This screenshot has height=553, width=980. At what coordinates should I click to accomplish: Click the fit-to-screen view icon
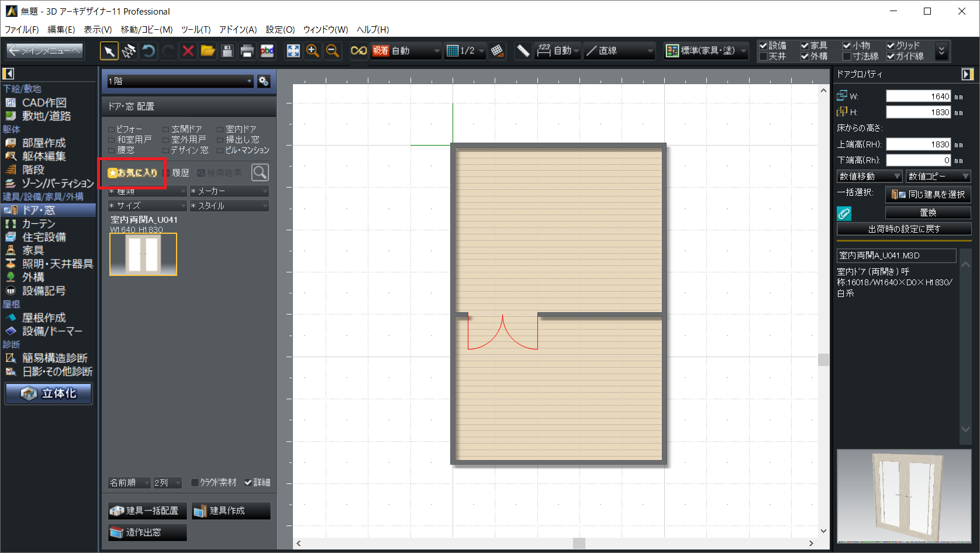click(293, 51)
